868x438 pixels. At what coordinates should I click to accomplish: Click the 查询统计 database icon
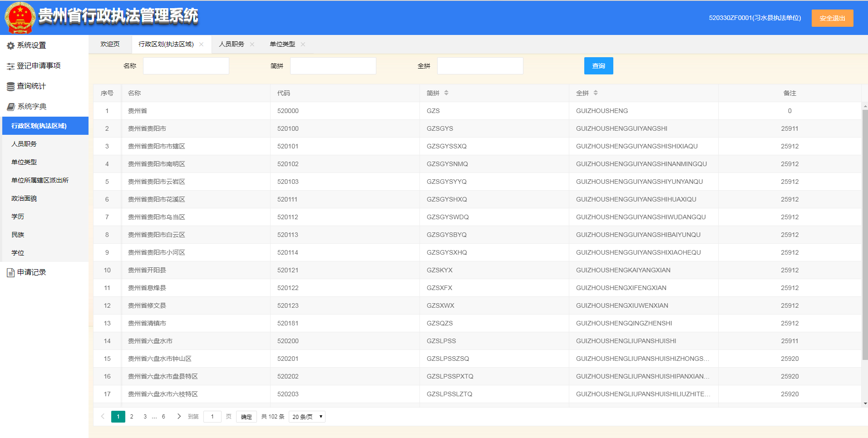click(x=10, y=86)
